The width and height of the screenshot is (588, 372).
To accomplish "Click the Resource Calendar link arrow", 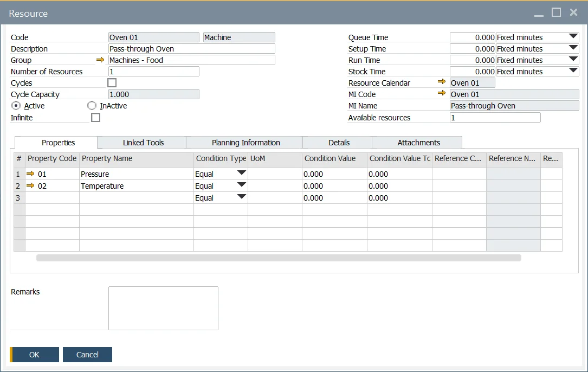I will [442, 82].
